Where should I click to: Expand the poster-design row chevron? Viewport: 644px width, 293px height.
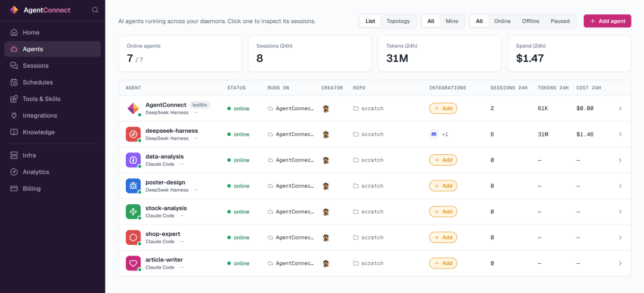[x=620, y=186]
